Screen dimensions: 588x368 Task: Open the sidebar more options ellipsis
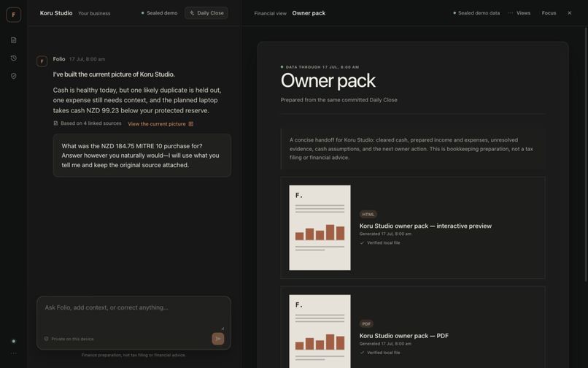(x=14, y=353)
